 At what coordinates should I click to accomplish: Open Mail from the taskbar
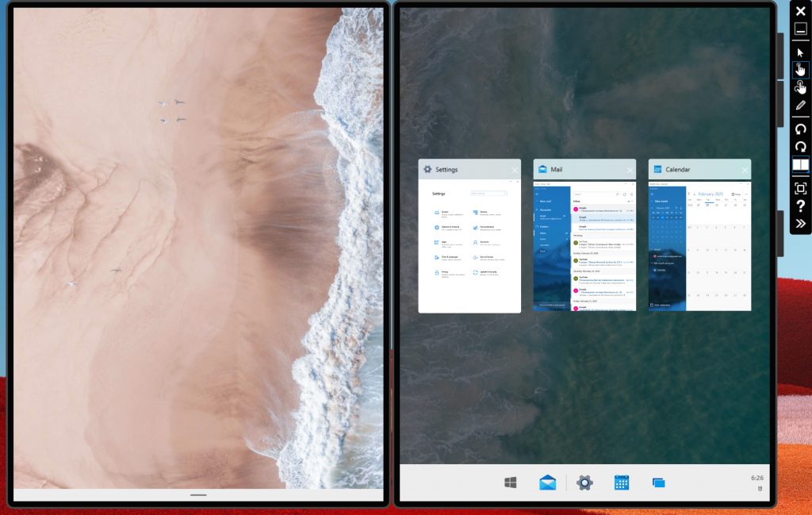(547, 482)
